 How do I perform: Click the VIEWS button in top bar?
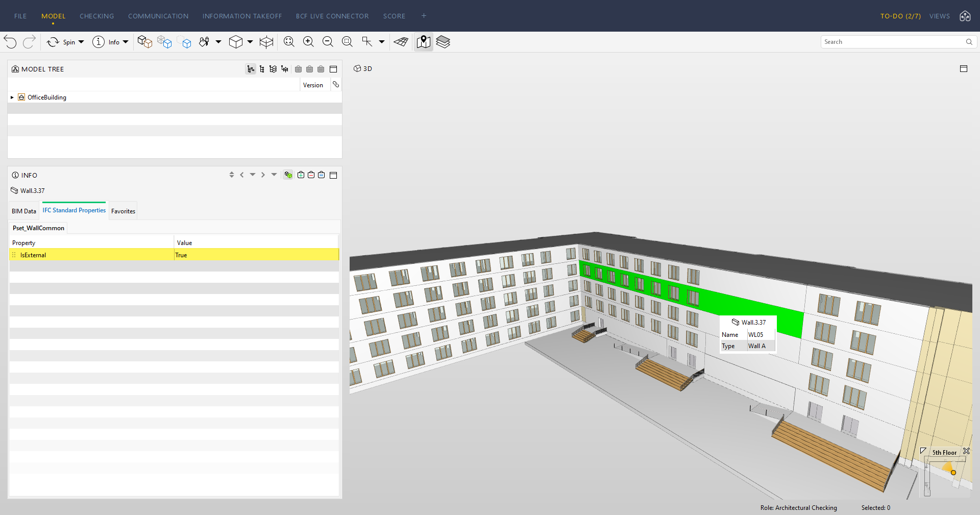939,16
